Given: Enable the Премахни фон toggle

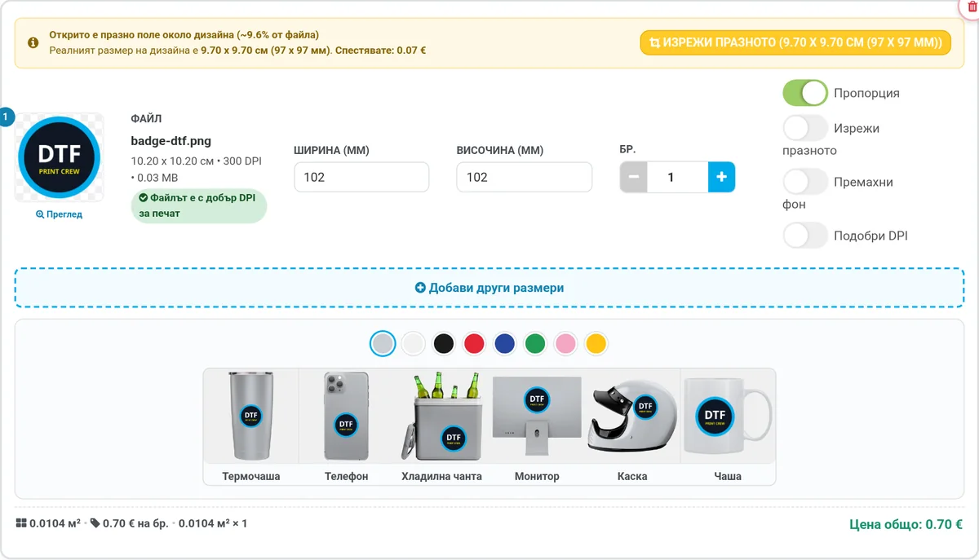Looking at the screenshot, I should click(x=806, y=182).
